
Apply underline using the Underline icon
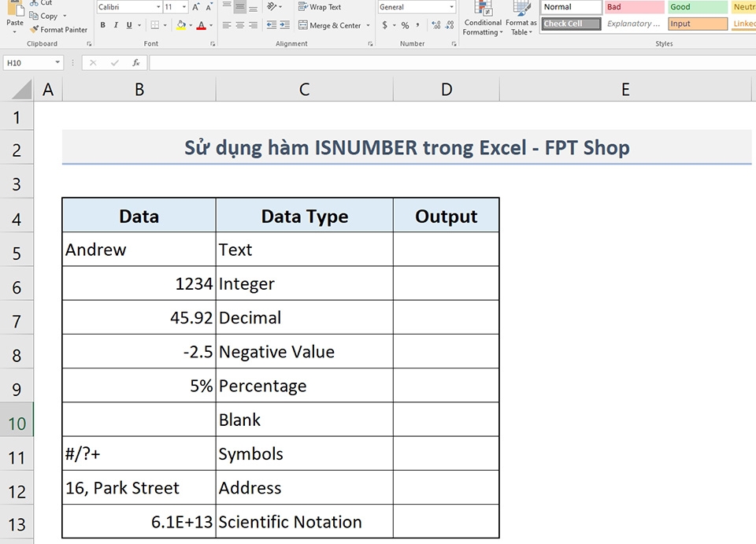tap(128, 24)
